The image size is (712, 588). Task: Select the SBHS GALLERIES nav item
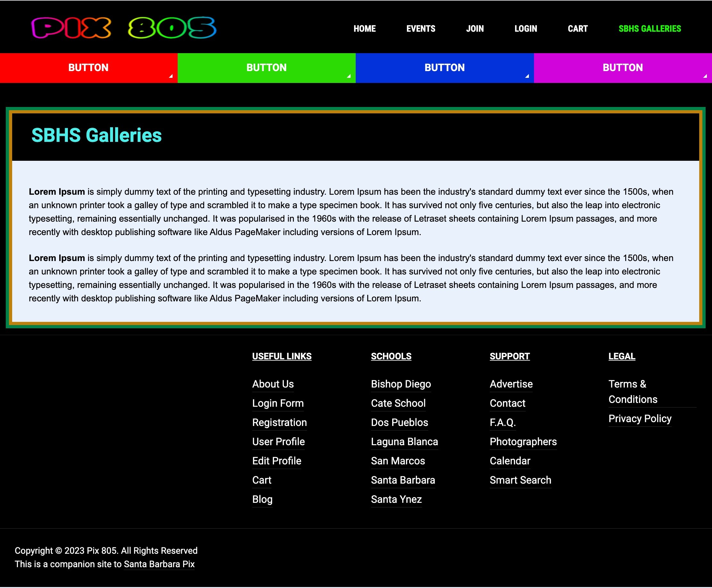point(649,29)
